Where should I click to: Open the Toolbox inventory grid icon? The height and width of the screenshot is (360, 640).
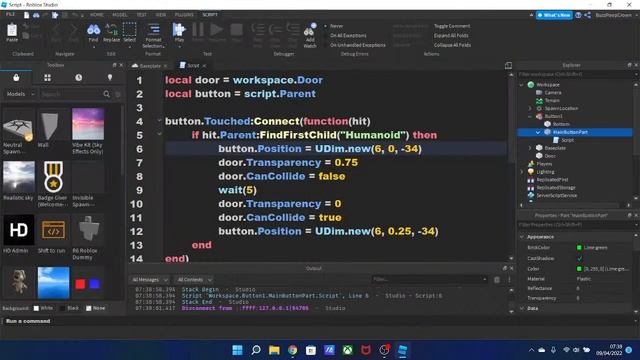click(47, 78)
